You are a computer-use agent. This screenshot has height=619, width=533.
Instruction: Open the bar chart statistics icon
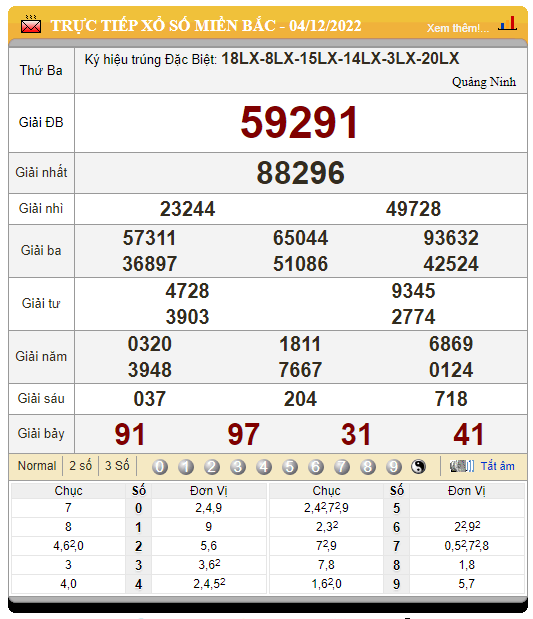click(508, 24)
